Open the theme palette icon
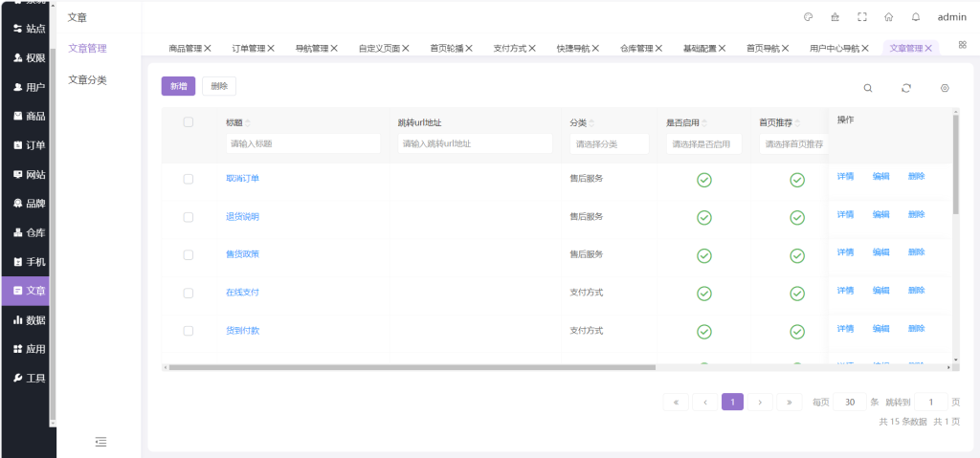The image size is (980, 458). tap(808, 17)
